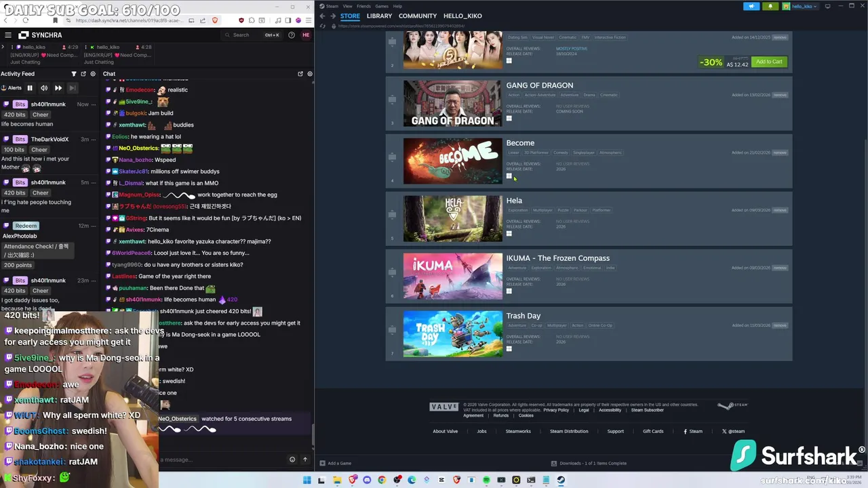Open the HE profile avatar in Synchra
The image size is (868, 488).
coord(306,35)
